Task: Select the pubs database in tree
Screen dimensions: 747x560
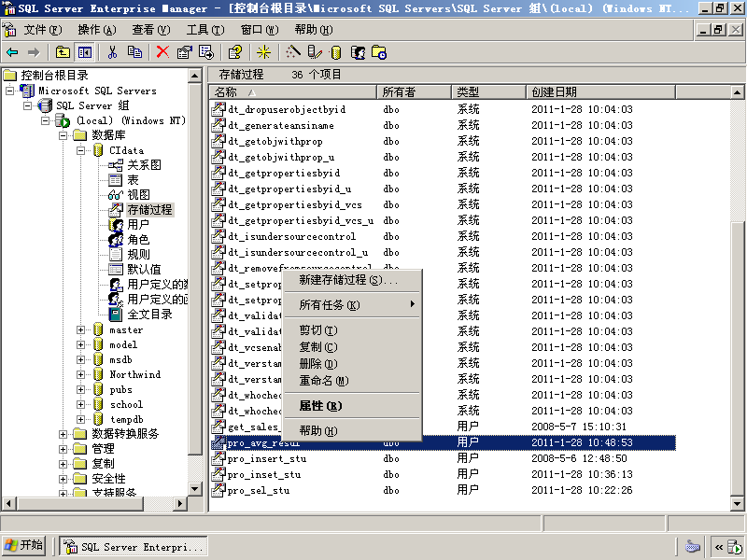Action: [121, 389]
